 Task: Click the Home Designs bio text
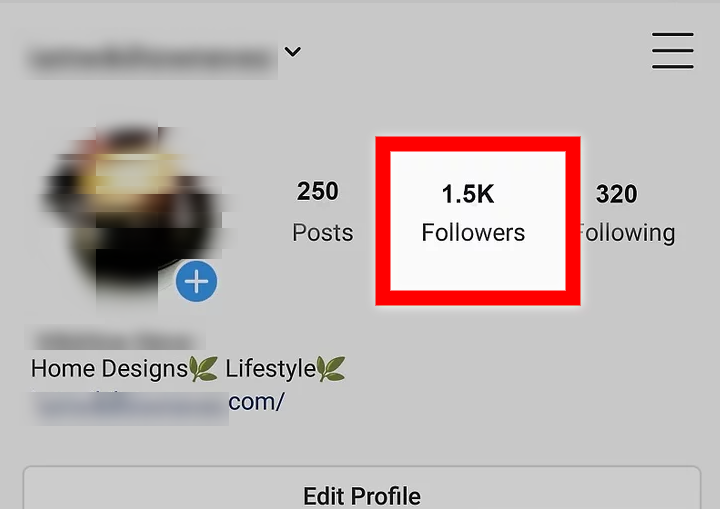pos(109,368)
